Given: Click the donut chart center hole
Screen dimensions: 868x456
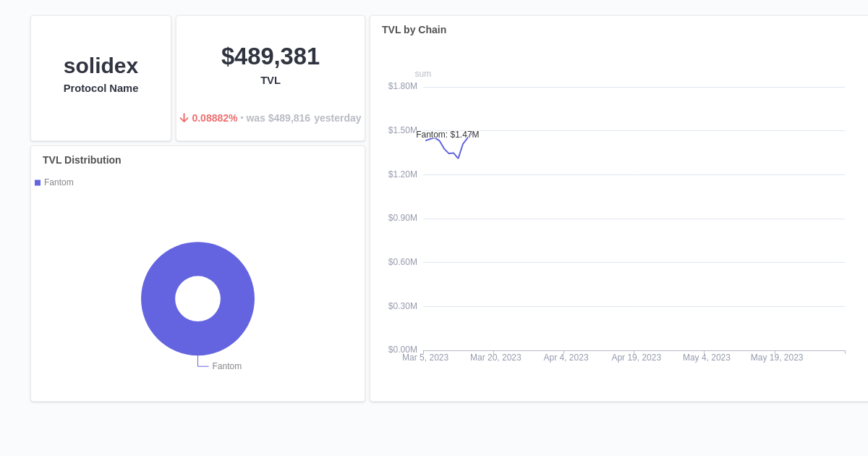Looking at the screenshot, I should 197,299.
